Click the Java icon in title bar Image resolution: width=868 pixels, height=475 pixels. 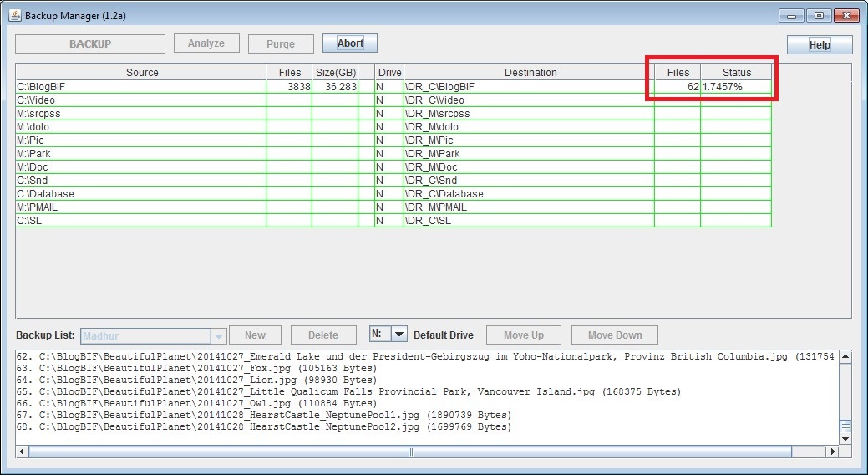coord(15,16)
